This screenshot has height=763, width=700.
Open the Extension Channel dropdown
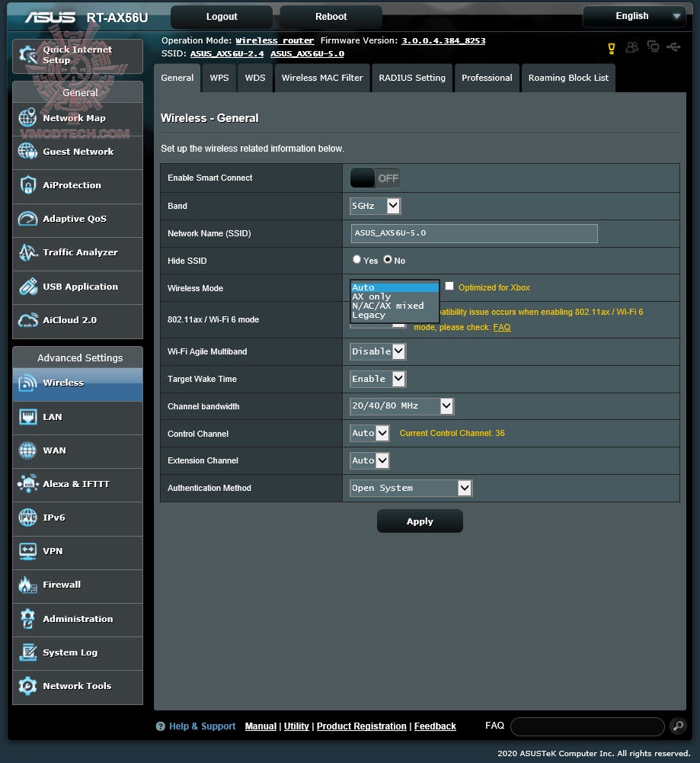(x=369, y=460)
